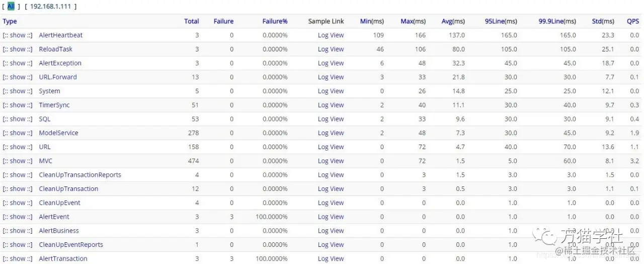Select the 278 total in ModelService row
644x264 pixels.
193,133
